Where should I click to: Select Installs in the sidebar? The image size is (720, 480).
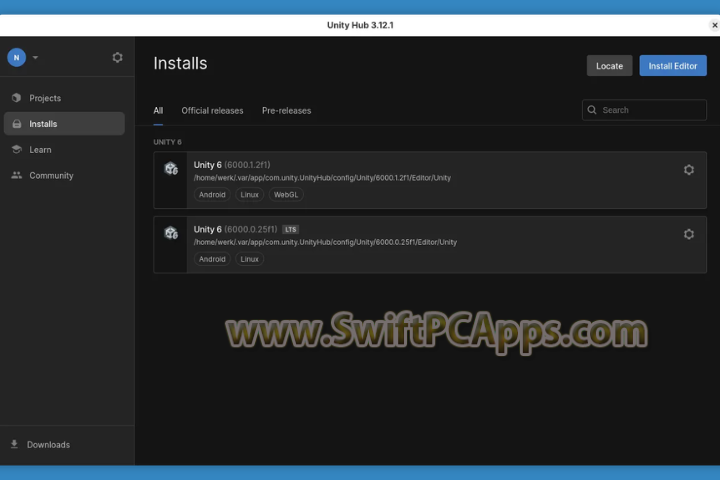(x=64, y=124)
